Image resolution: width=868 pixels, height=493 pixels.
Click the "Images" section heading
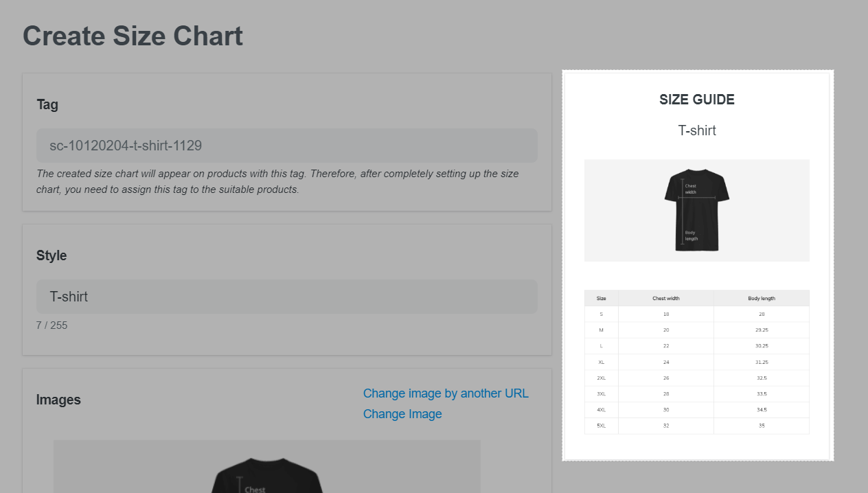click(58, 400)
